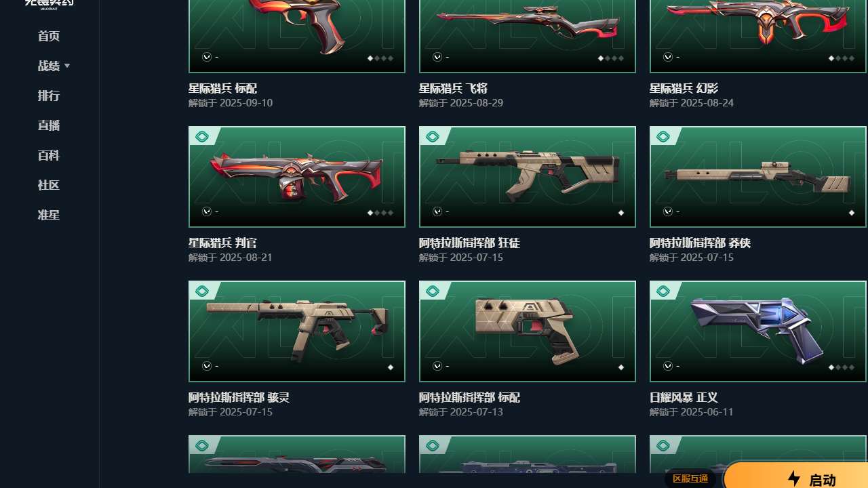868x488 pixels.
Task: Click the tier badge on 日耀风暴 正义 card
Action: [663, 291]
